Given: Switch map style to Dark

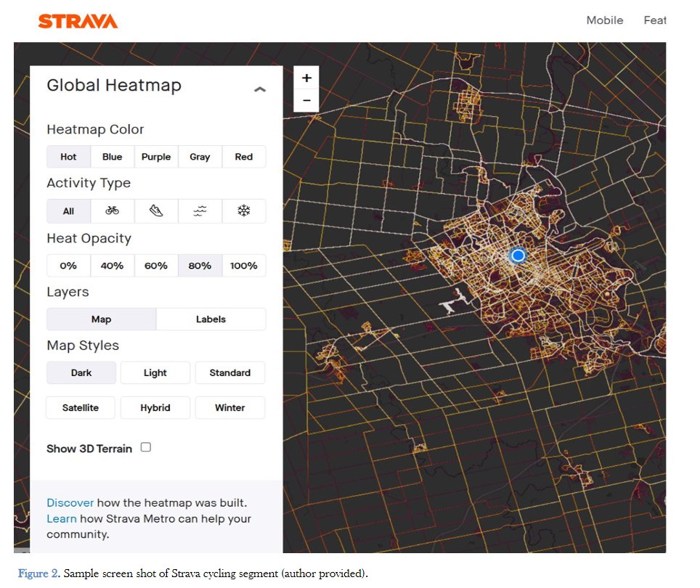Looking at the screenshot, I should tap(81, 372).
